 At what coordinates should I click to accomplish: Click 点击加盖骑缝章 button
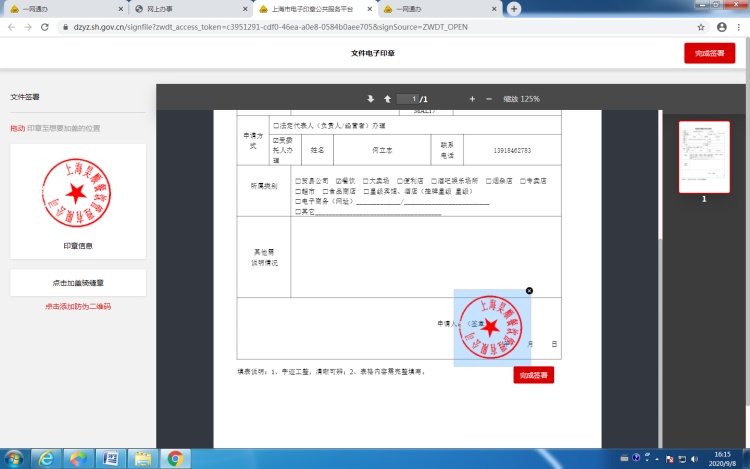pyautogui.click(x=78, y=283)
